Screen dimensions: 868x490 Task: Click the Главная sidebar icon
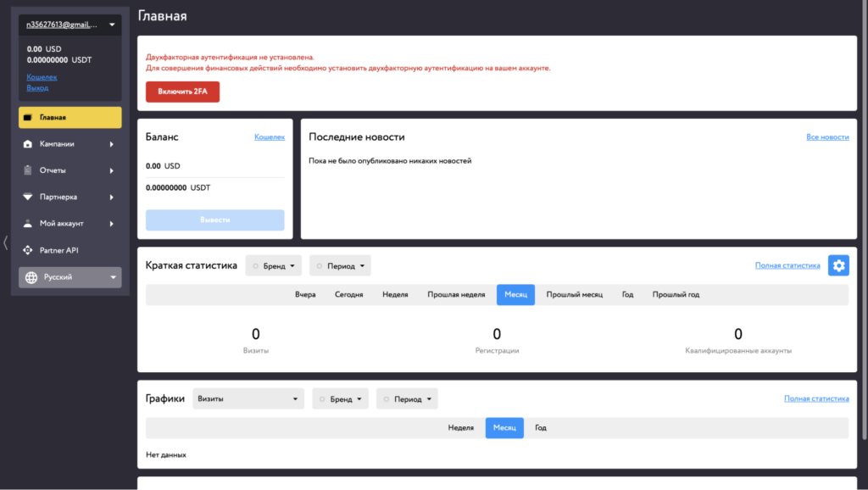(28, 117)
